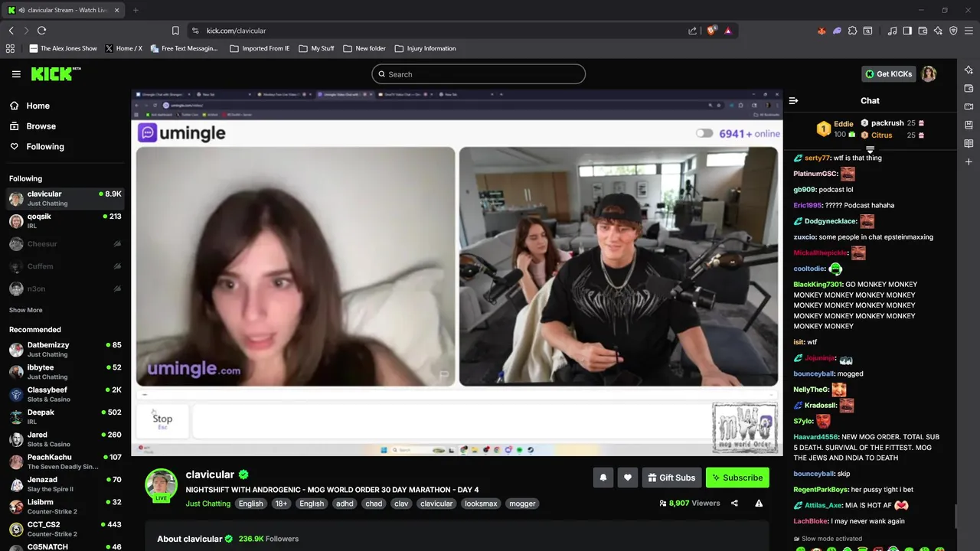Share the clavicular stream
This screenshot has height=551, width=980.
pyautogui.click(x=734, y=504)
